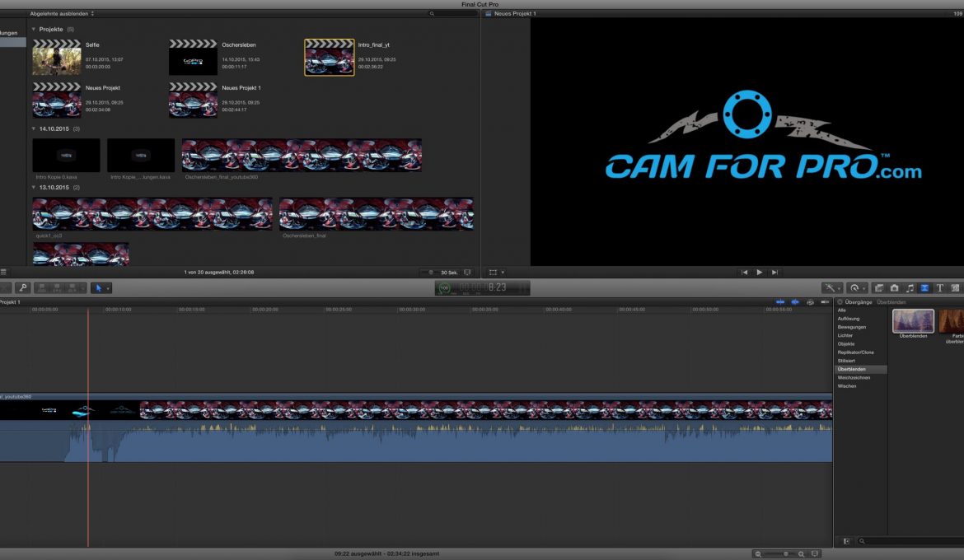Select the Intro_final_yt project
Image resolution: width=964 pixels, height=560 pixels.
tap(330, 57)
